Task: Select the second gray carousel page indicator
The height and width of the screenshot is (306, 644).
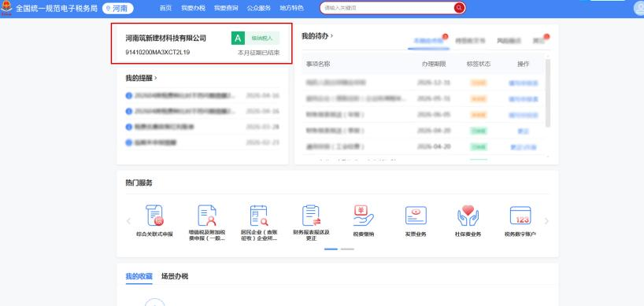Action: tap(347, 249)
